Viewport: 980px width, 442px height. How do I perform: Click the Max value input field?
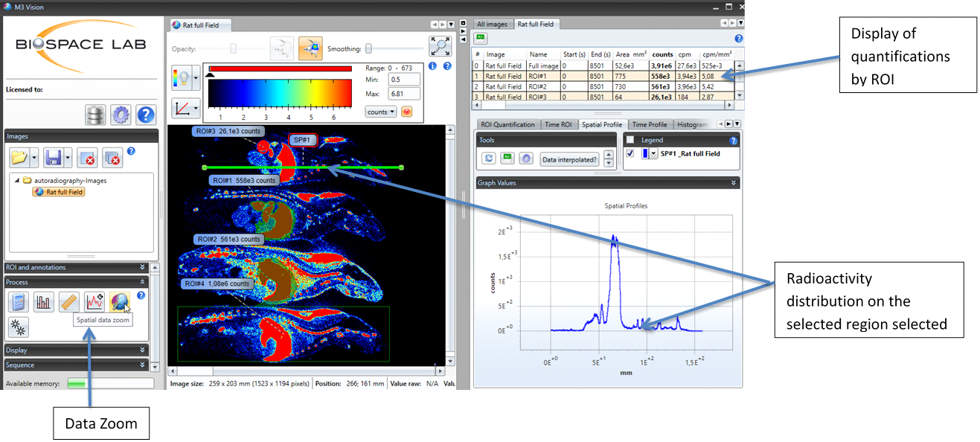pyautogui.click(x=404, y=95)
